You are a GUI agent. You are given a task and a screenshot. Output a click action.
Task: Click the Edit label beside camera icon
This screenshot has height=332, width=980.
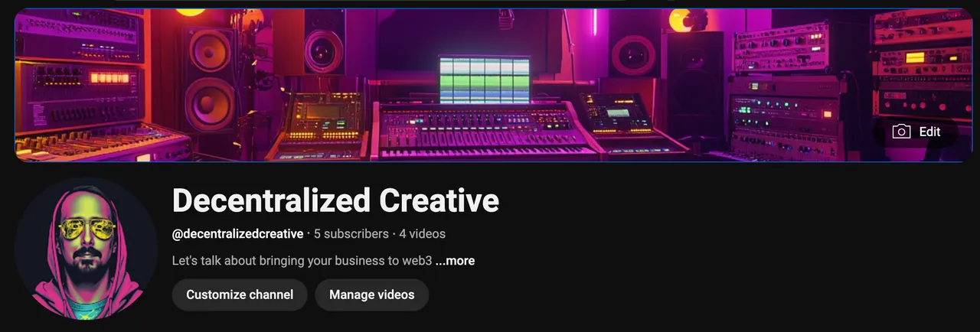[x=929, y=132]
